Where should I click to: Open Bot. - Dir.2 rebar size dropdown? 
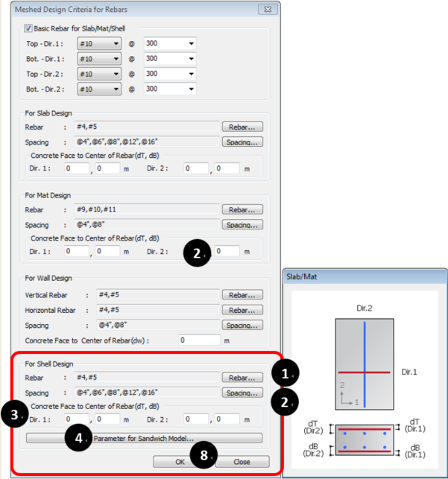tap(99, 89)
